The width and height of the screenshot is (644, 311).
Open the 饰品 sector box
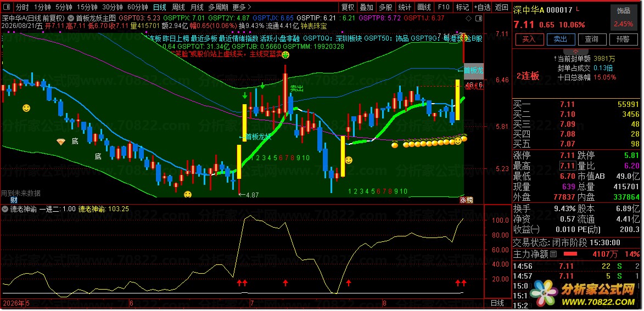(624, 18)
